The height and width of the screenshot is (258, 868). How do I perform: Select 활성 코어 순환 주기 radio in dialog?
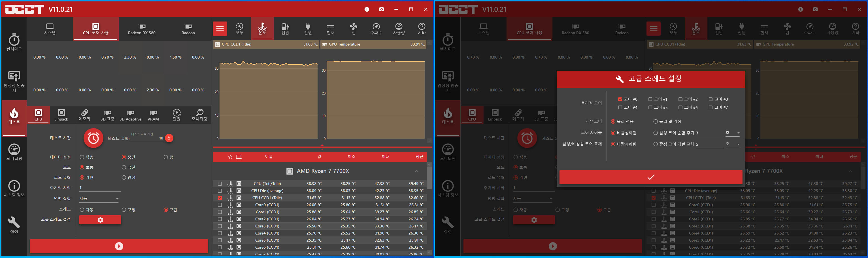(x=655, y=133)
